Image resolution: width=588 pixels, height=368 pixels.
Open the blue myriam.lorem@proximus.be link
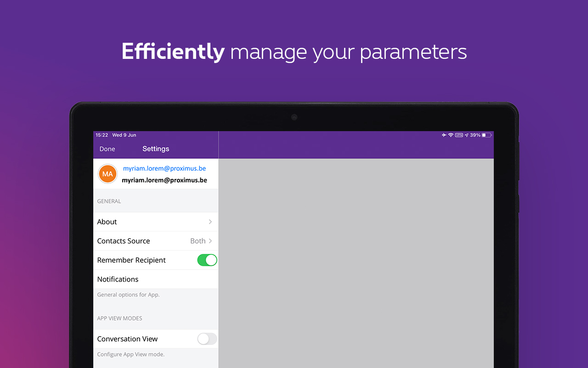(164, 168)
